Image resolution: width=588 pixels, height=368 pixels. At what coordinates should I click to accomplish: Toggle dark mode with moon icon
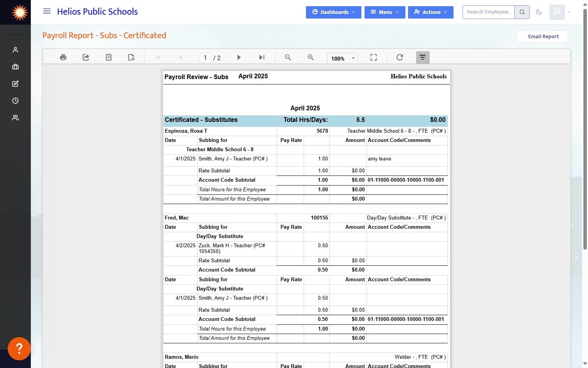click(x=539, y=12)
